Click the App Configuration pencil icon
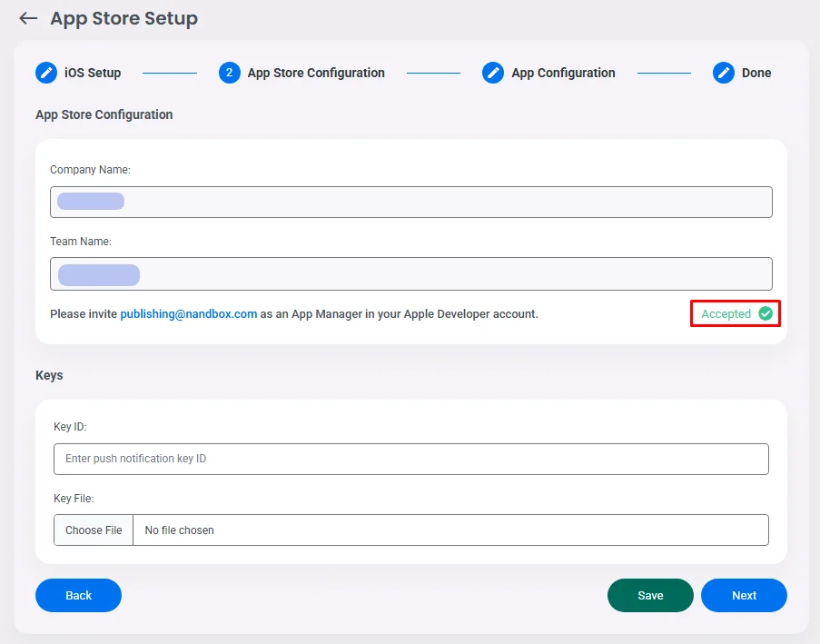Viewport: 820px width, 644px height. pos(493,73)
